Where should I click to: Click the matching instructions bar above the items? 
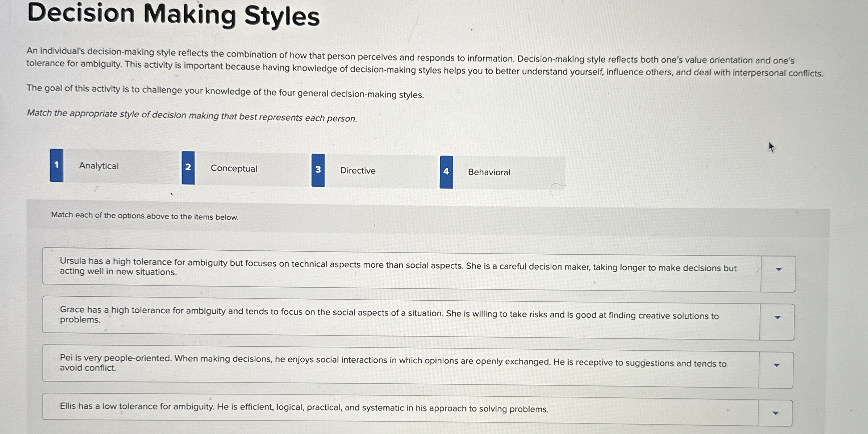coord(144,216)
